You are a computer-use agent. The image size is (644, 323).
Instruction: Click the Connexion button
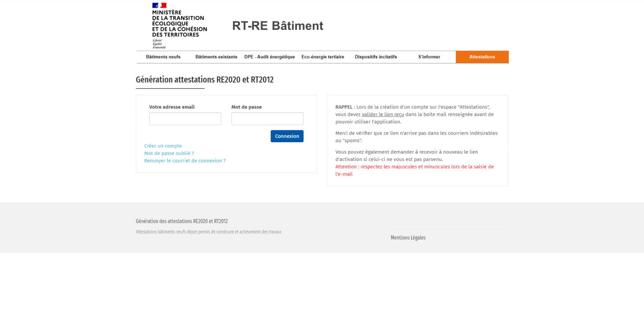(287, 136)
